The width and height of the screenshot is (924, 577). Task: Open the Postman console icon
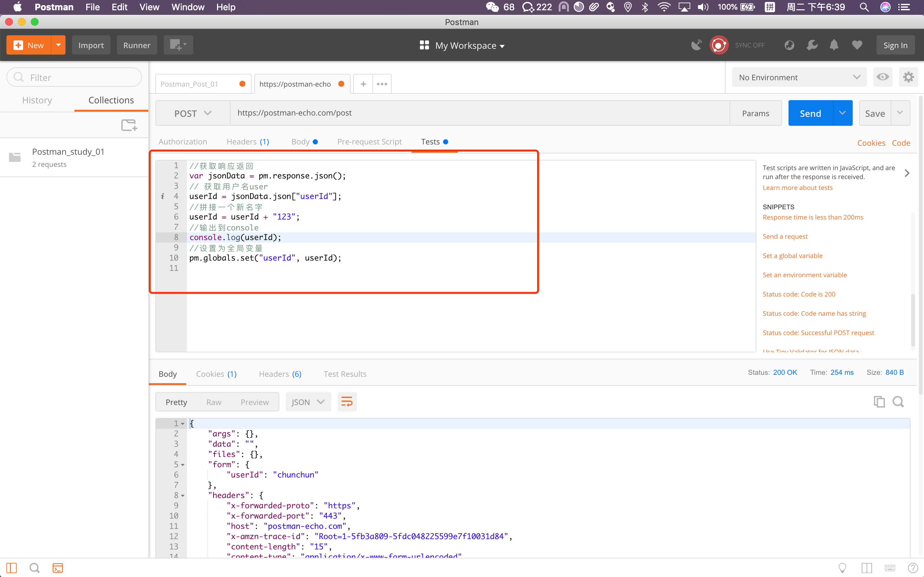(x=58, y=568)
